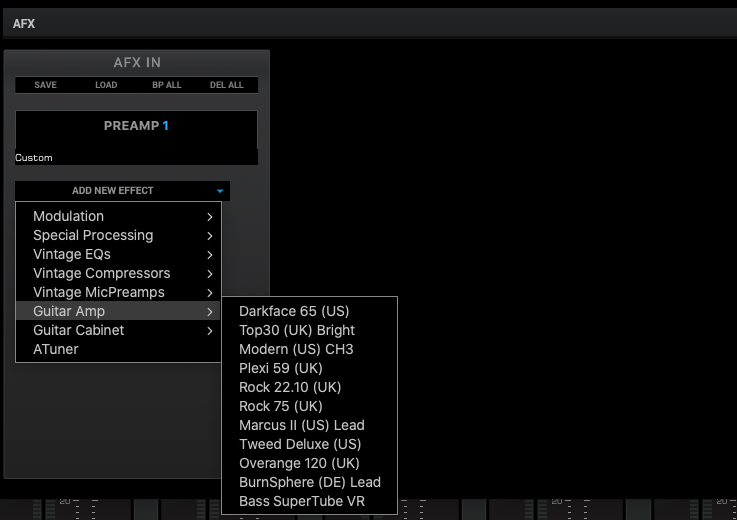This screenshot has width=737, height=520.
Task: Click the chevron next to Vintage EQs
Action: (x=210, y=255)
